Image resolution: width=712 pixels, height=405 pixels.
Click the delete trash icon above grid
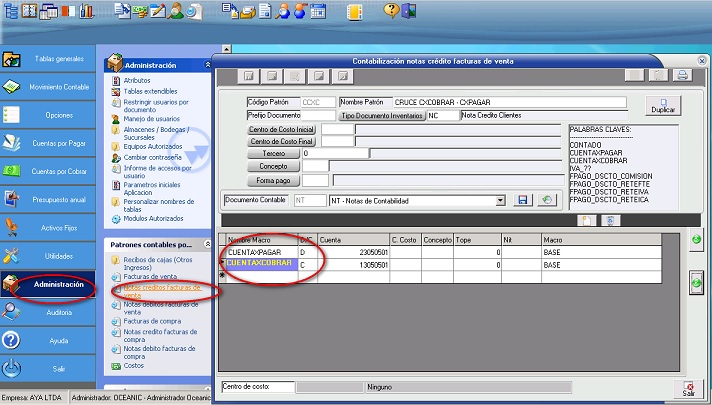coord(609,220)
